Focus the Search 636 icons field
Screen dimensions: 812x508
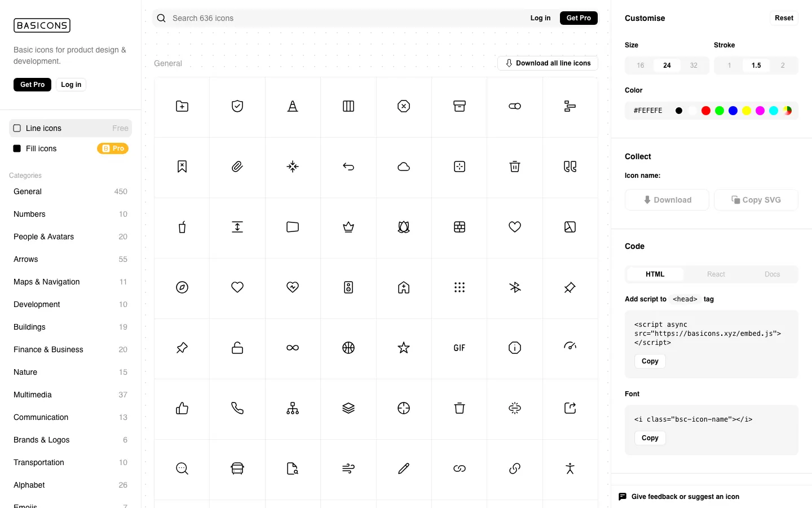pos(338,18)
